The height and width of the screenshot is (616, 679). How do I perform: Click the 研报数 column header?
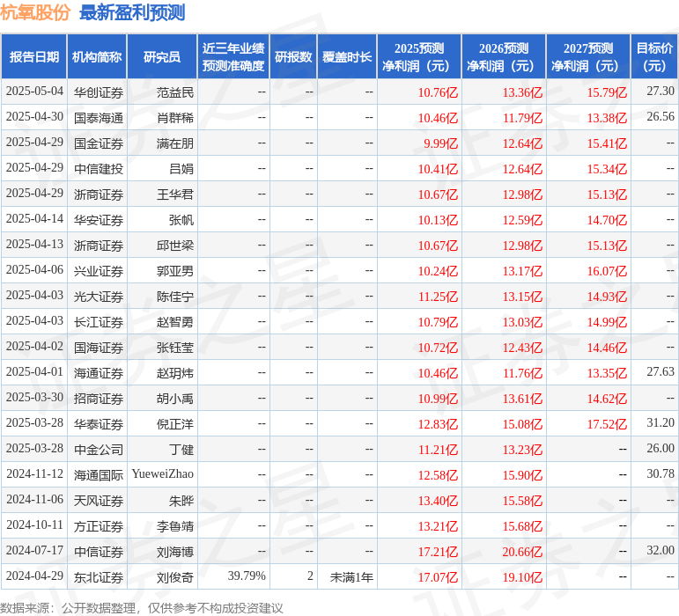pos(293,56)
